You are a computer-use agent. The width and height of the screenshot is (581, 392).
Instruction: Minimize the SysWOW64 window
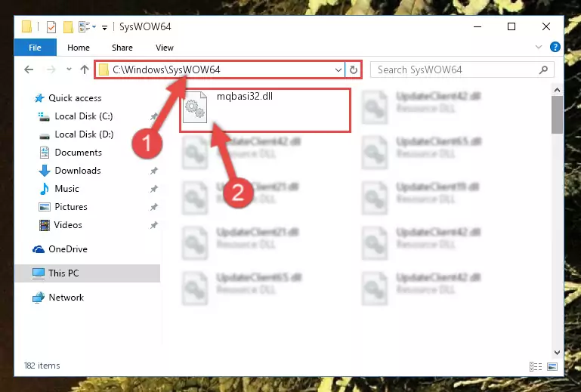pyautogui.click(x=477, y=26)
